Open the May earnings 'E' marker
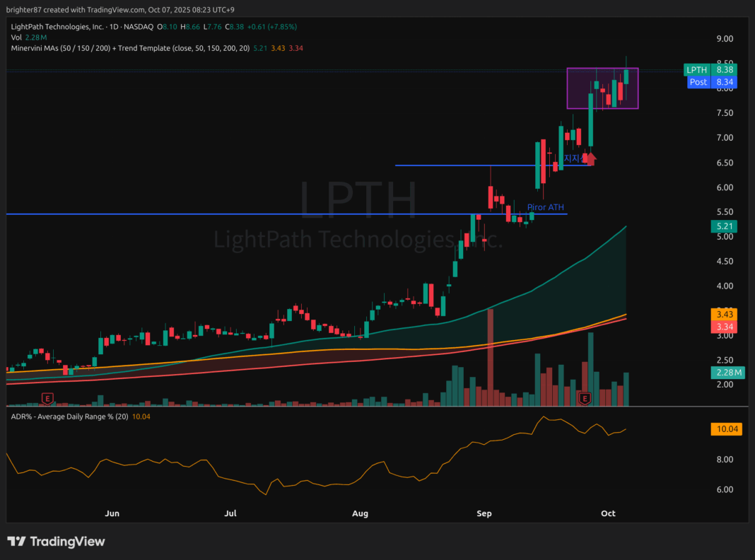 tap(47, 399)
